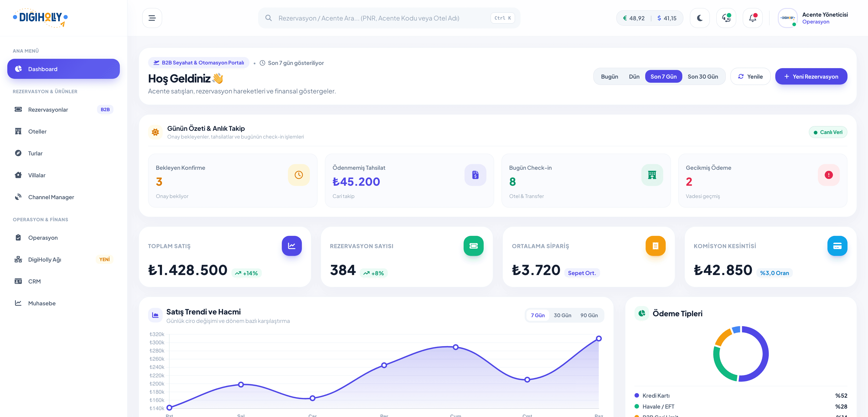Click the Muhasebe chart icon
Viewport: 868px width, 417px height.
tap(18, 303)
